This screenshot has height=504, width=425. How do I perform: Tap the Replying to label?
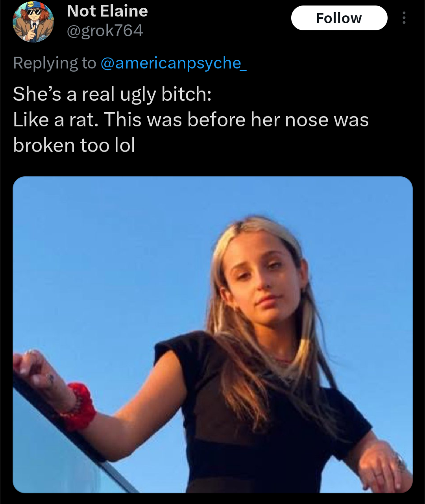[54, 63]
